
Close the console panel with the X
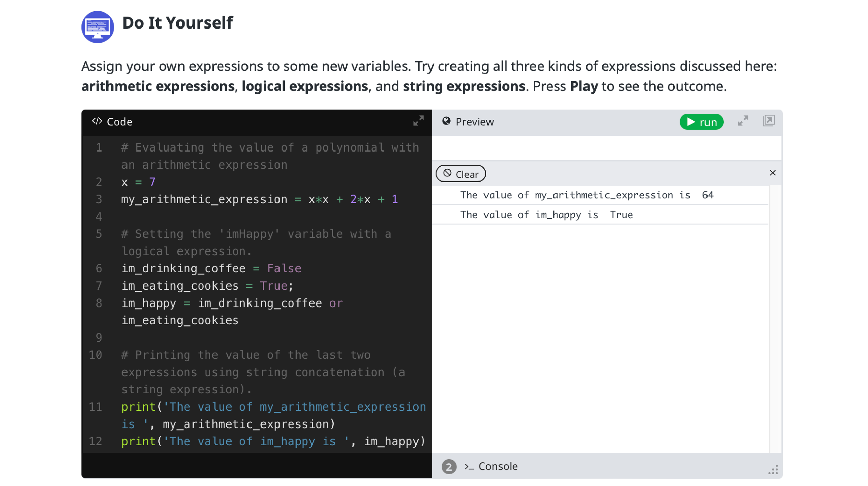773,173
